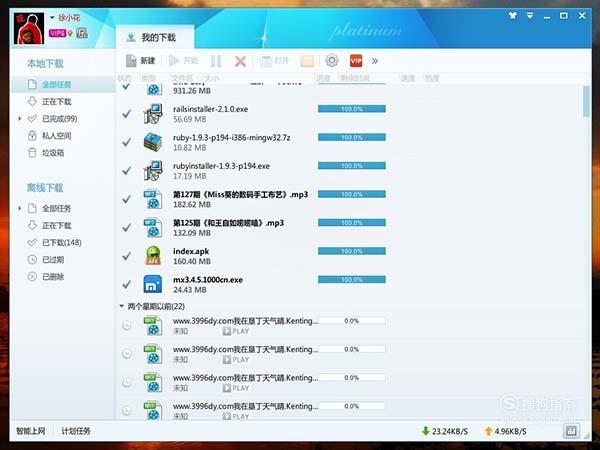600x450 pixels.
Task: Click the skin shirt icon in title bar
Action: click(513, 15)
